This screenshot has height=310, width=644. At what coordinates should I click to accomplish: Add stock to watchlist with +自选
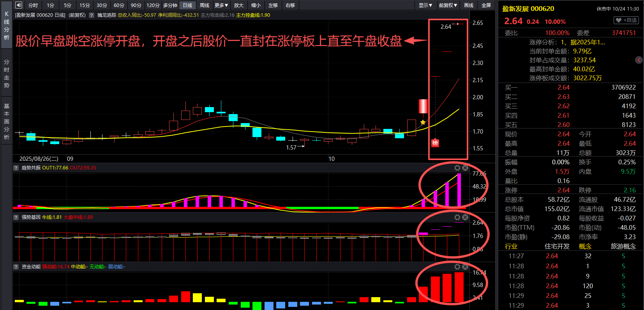(626, 20)
